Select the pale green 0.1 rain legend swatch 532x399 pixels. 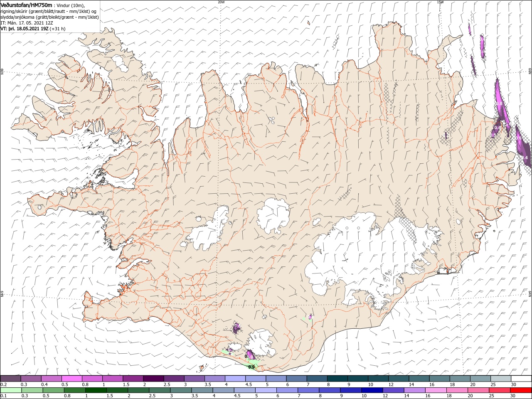(x=11, y=390)
